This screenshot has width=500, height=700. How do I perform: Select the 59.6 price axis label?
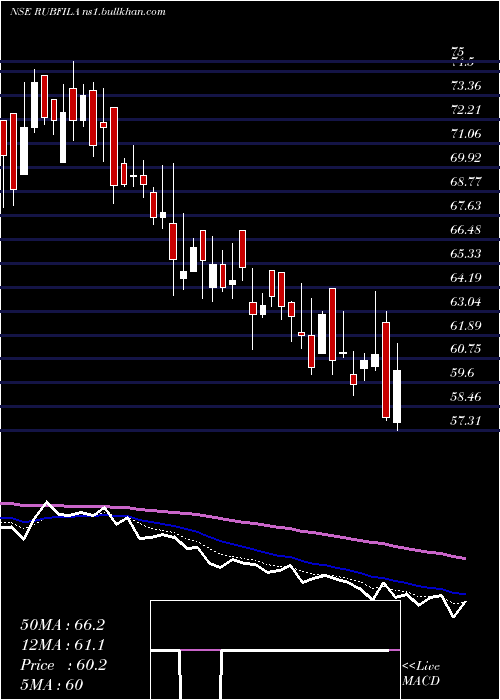pyautogui.click(x=463, y=373)
